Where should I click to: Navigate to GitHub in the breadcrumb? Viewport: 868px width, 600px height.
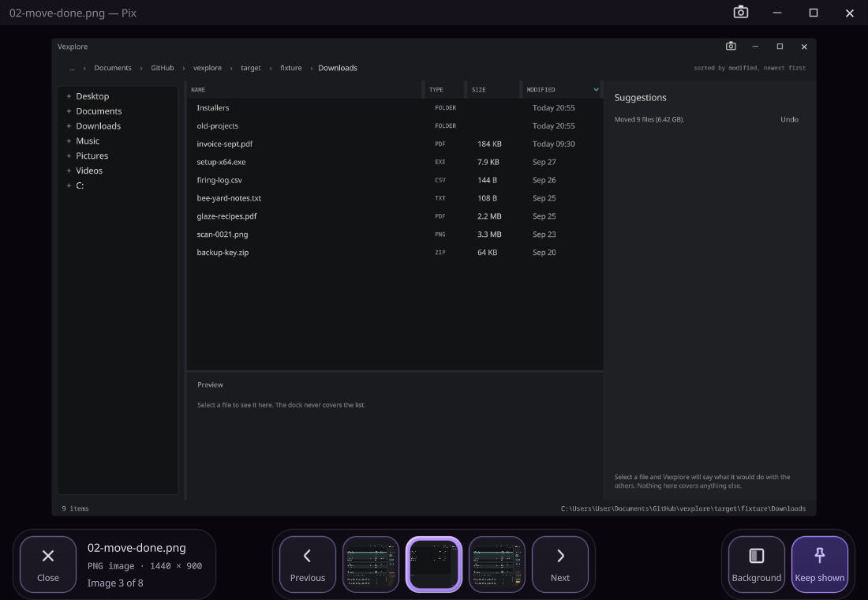(163, 68)
